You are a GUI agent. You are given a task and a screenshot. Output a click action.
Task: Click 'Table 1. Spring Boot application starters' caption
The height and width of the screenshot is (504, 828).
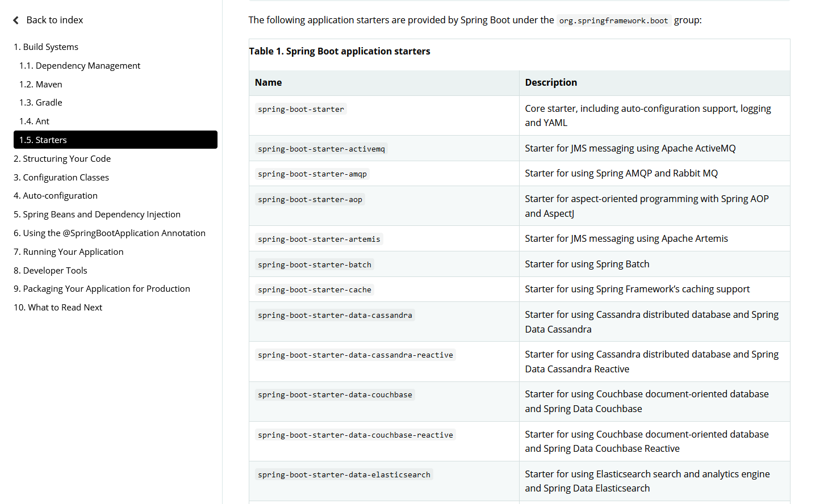[x=340, y=51]
